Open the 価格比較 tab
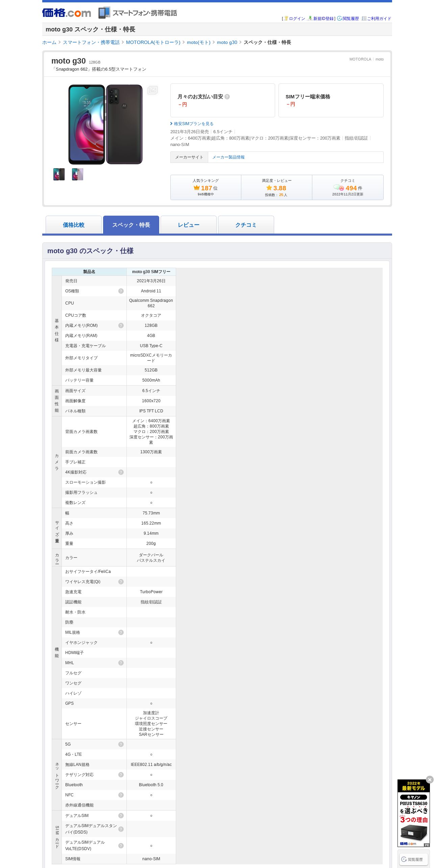This screenshot has width=434, height=868. (74, 225)
